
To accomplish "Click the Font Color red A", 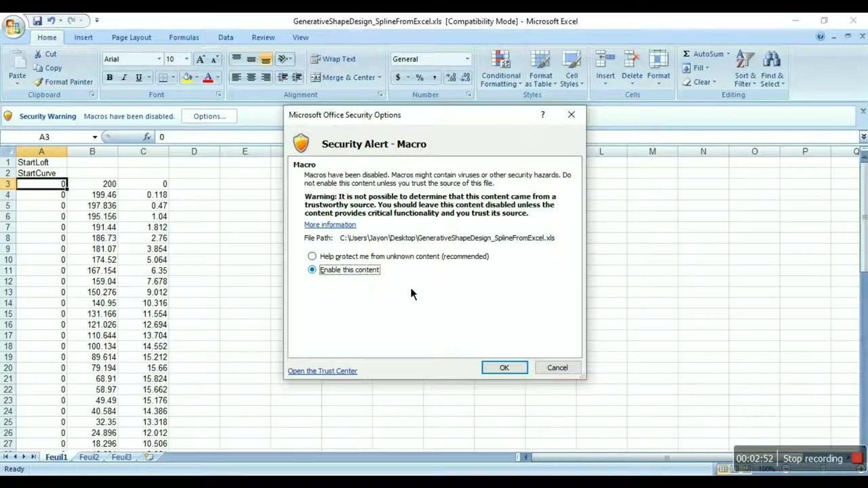I will 208,77.
